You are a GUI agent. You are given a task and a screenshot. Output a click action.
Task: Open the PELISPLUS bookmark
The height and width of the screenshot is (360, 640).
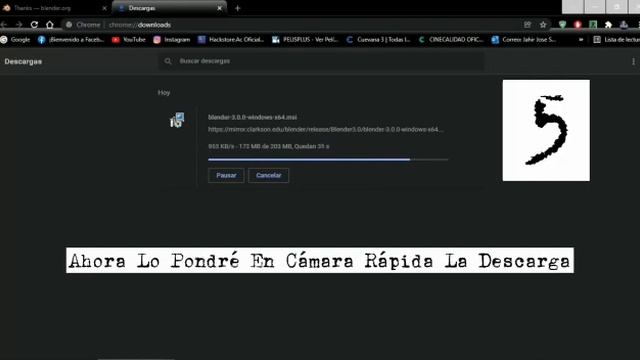pos(305,40)
